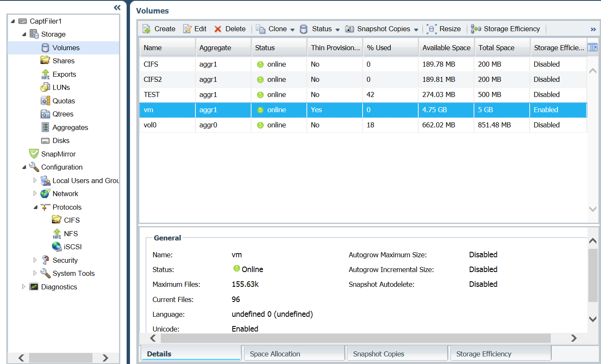
Task: Click the Security icon in tree
Action: (x=45, y=260)
